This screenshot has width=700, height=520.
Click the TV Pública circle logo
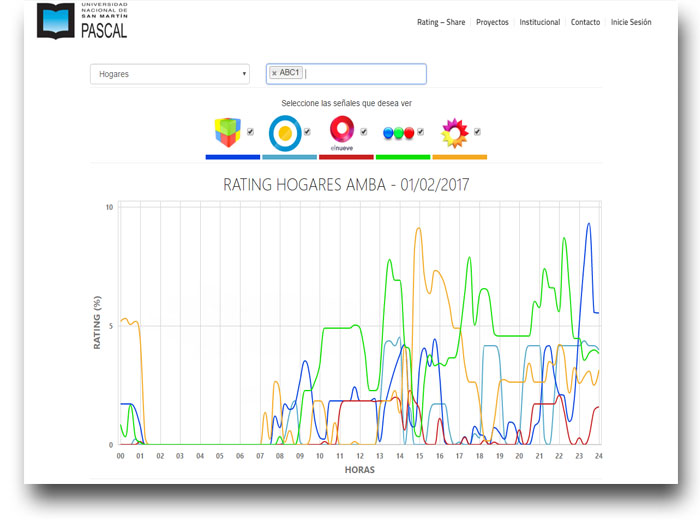[x=284, y=132]
